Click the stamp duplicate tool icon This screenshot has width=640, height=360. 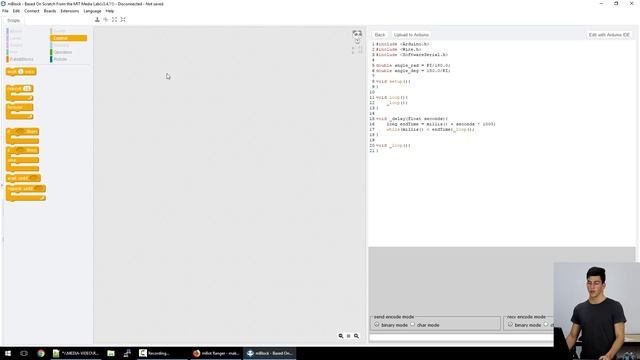coord(97,20)
